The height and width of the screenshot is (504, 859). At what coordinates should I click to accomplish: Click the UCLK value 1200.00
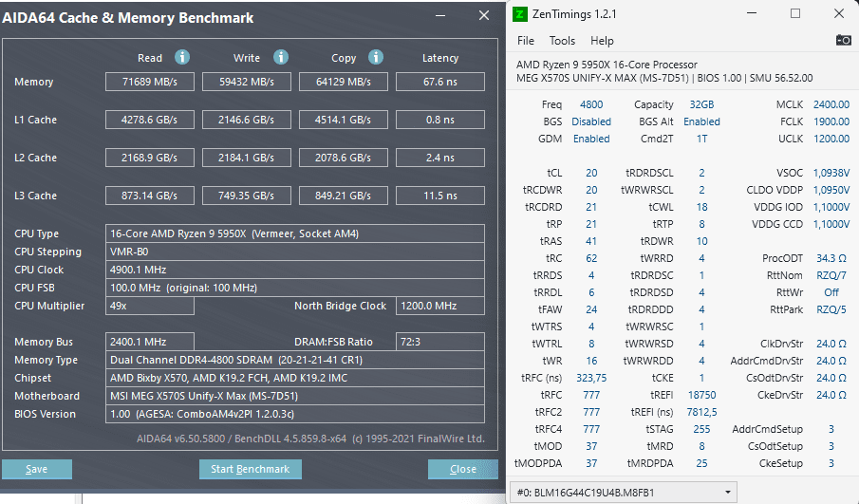tap(831, 139)
